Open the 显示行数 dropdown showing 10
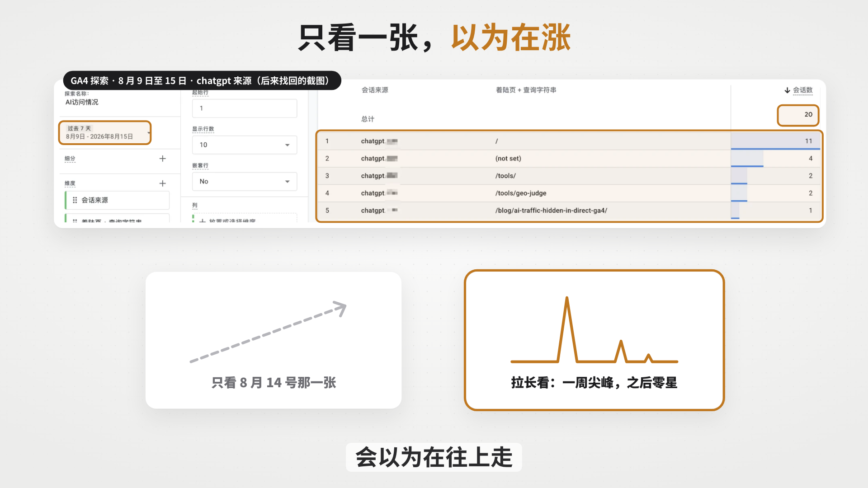The height and width of the screenshot is (488, 868). point(245,145)
